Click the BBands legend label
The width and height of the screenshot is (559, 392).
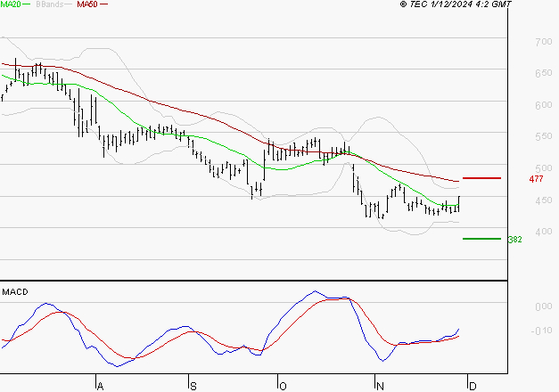point(49,4)
